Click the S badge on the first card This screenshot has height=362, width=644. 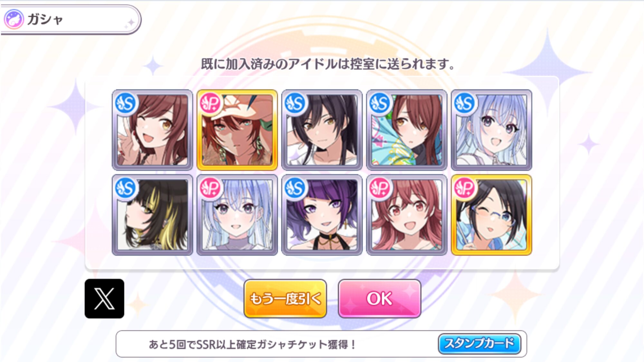126,104
